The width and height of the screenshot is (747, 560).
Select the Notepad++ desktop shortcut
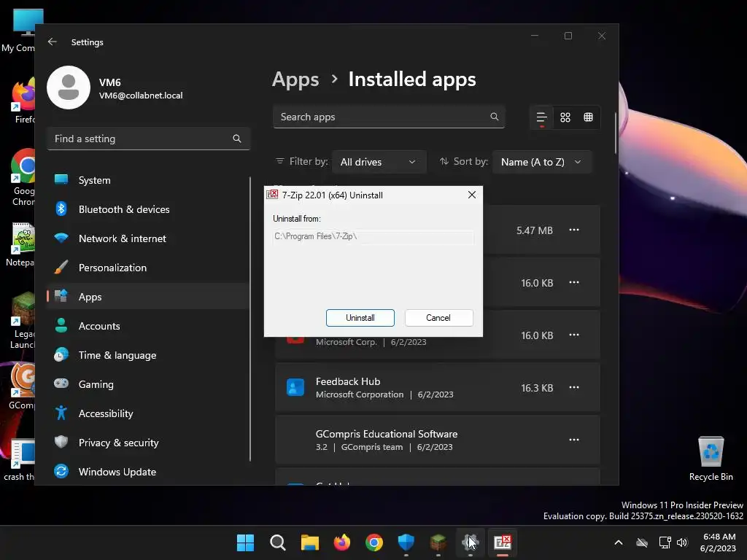tap(20, 245)
